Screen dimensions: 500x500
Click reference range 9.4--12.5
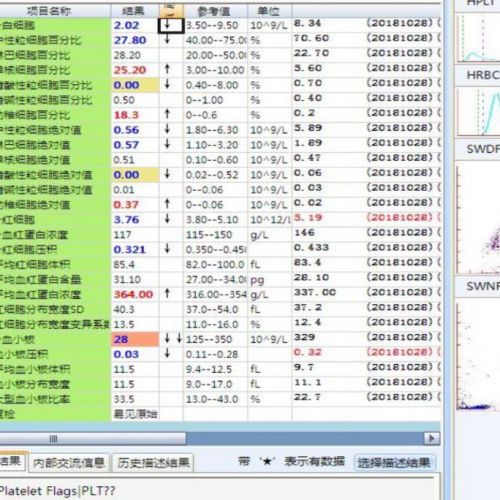point(209,369)
